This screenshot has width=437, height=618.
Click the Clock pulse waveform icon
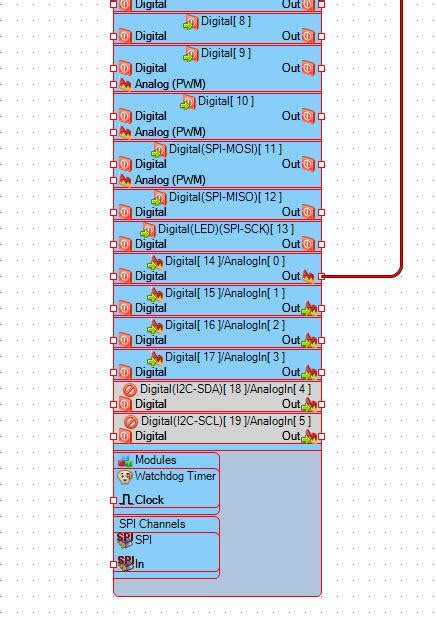126,500
